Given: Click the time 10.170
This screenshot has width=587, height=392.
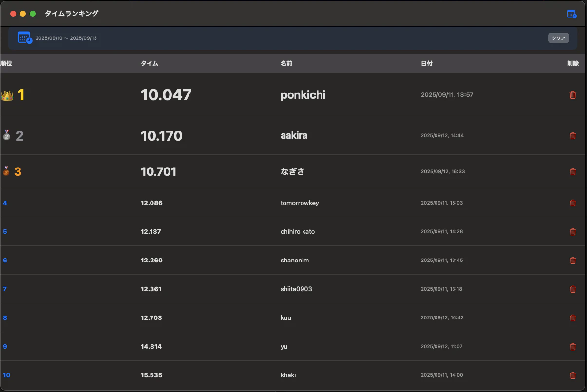Looking at the screenshot, I should pyautogui.click(x=162, y=136).
